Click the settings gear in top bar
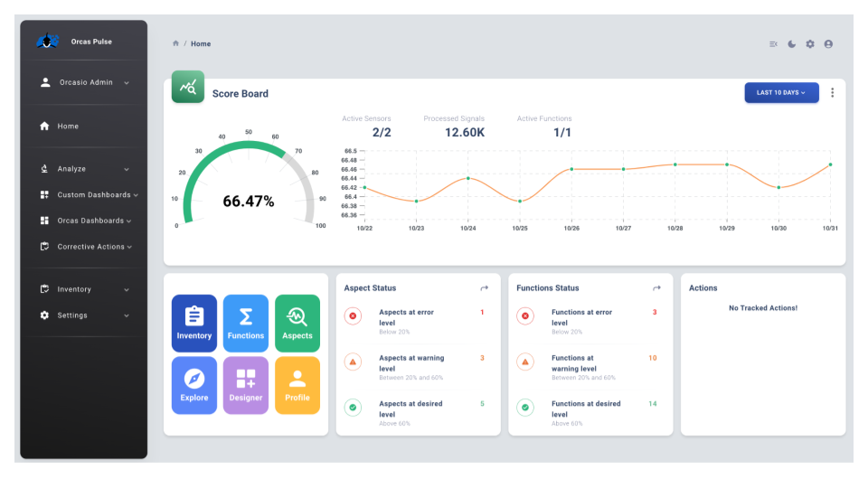Image resolution: width=868 pixels, height=488 pixels. [810, 44]
